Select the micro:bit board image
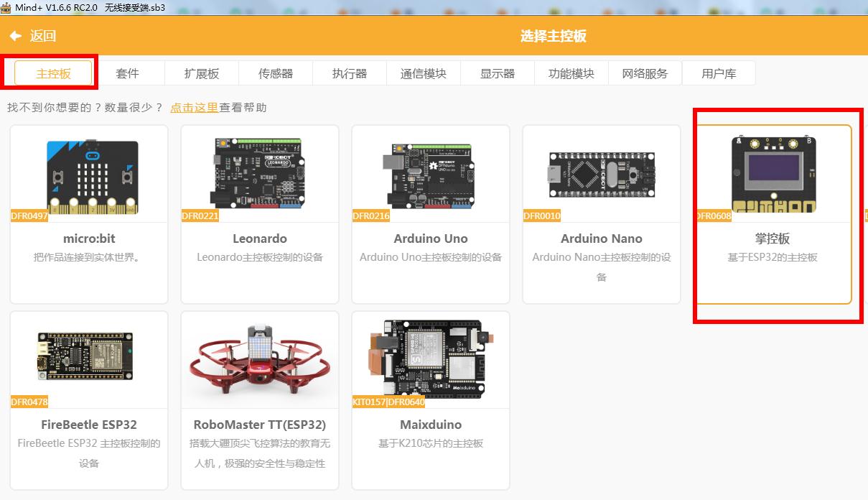This screenshot has width=868, height=500. tap(89, 175)
